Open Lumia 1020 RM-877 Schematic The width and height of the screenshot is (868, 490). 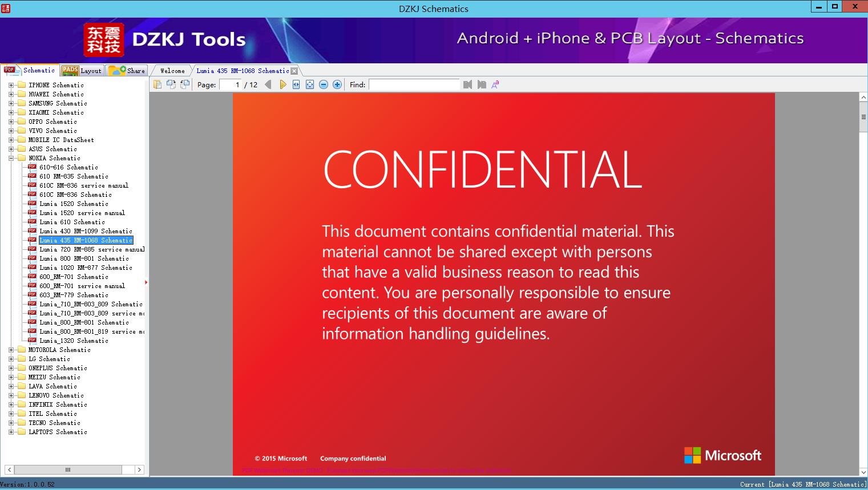(86, 268)
